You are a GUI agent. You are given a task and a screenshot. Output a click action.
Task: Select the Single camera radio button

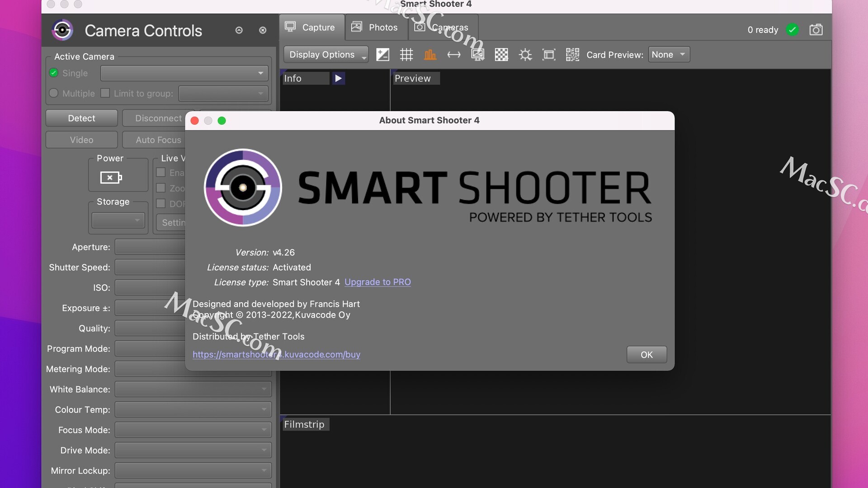coord(53,73)
